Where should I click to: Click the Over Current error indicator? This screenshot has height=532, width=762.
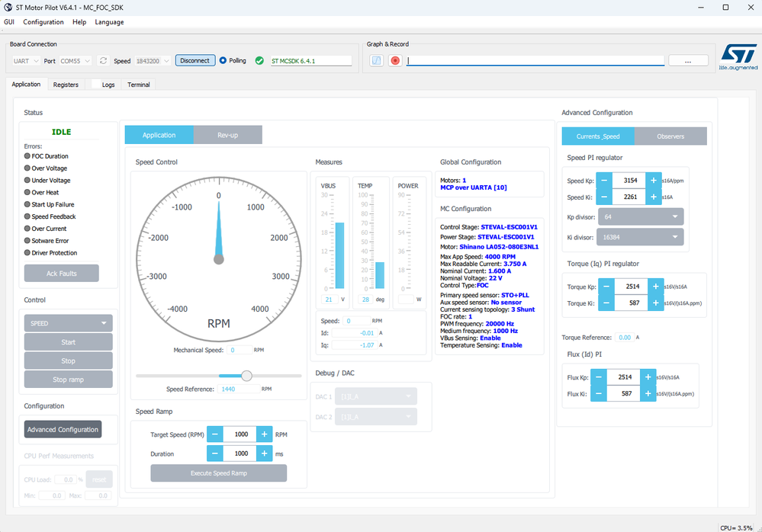click(x=27, y=228)
